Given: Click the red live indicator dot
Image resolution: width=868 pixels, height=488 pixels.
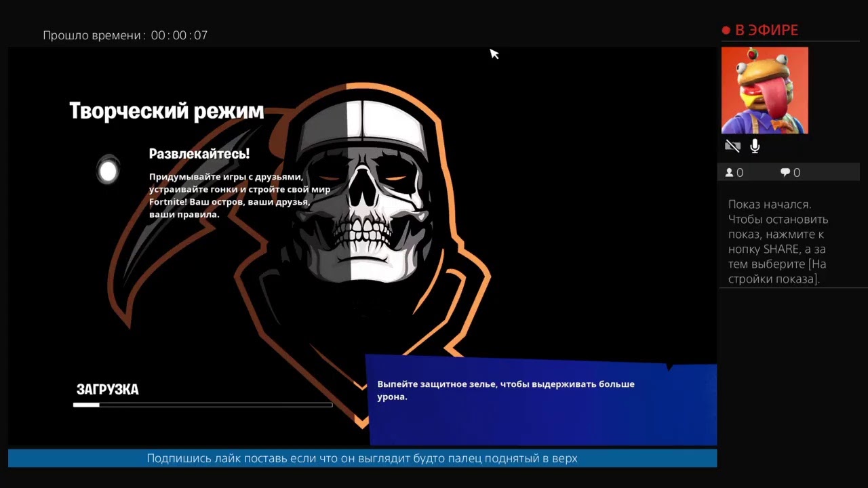Looking at the screenshot, I should click(726, 30).
